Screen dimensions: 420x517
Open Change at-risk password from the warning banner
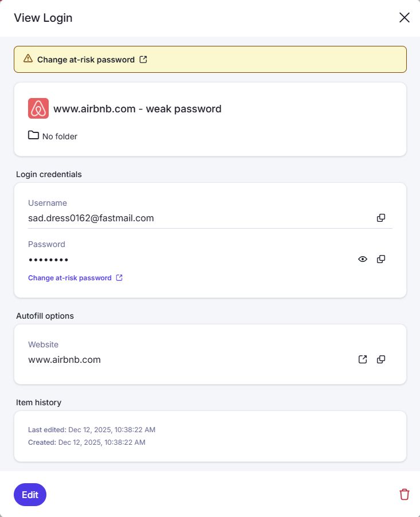[x=86, y=59]
